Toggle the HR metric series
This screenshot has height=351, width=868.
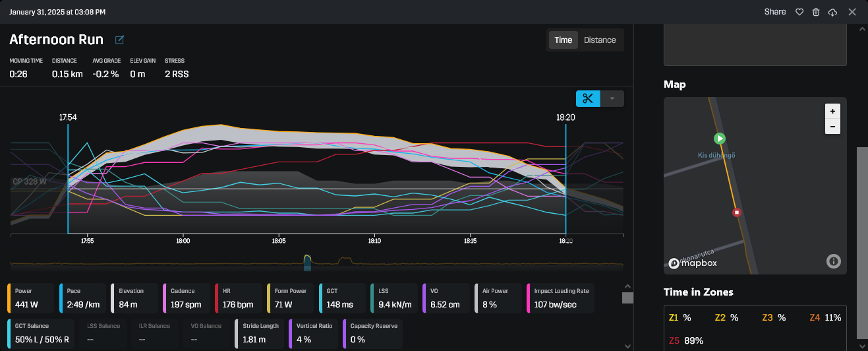tap(238, 298)
